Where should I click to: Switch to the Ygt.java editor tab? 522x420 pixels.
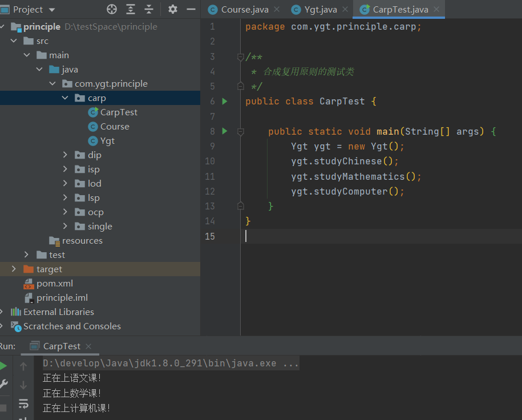point(320,10)
